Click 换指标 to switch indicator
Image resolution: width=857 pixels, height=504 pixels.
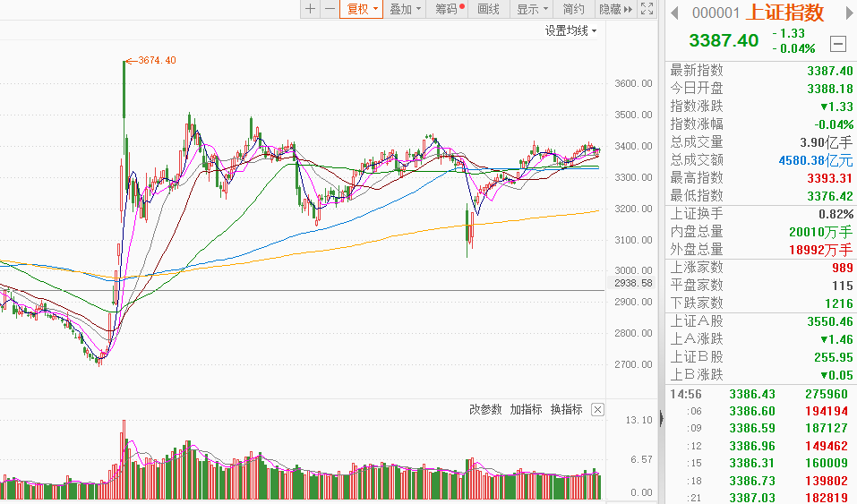[x=566, y=410]
